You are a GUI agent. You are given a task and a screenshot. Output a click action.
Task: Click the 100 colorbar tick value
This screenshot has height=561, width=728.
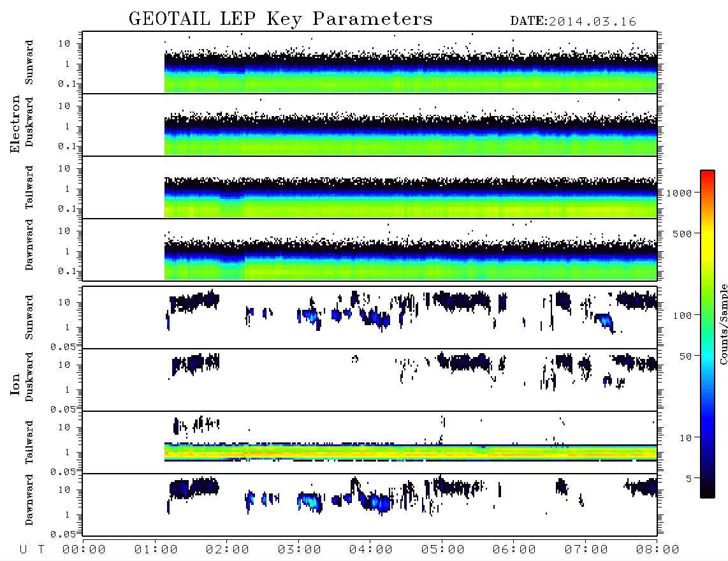point(683,316)
